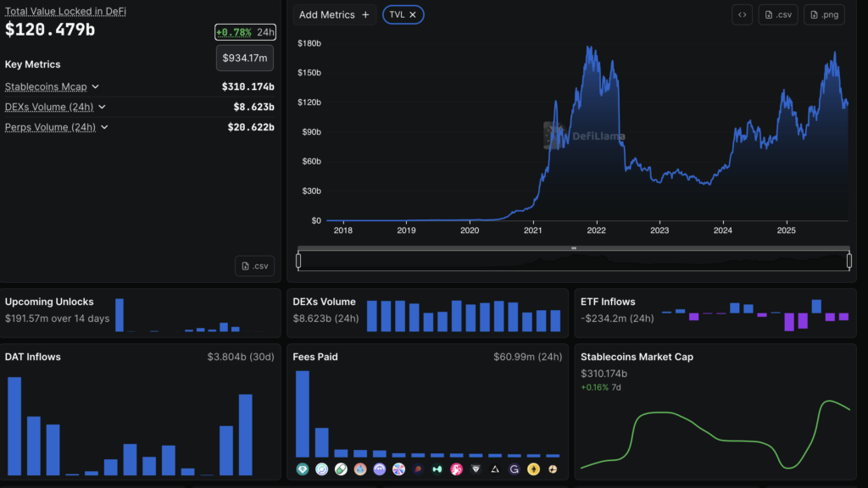This screenshot has width=868, height=488.
Task: Click the teal diamond icon in Fees Paid
Action: point(303,469)
